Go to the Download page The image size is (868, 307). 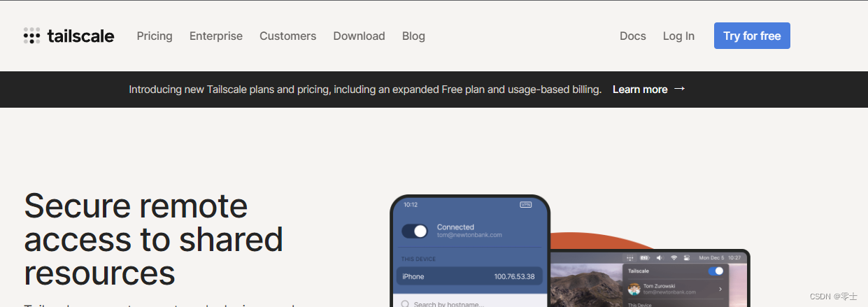click(359, 36)
